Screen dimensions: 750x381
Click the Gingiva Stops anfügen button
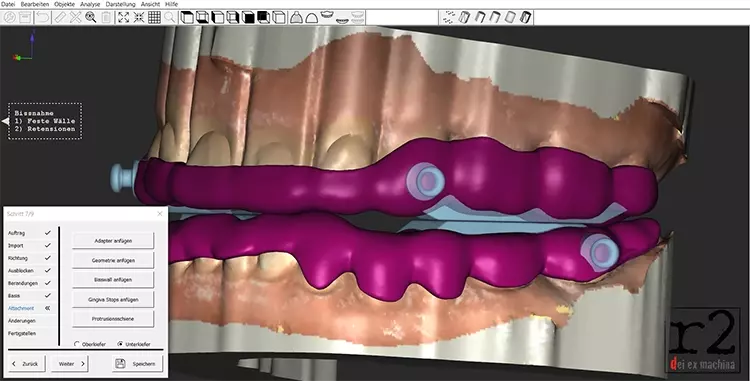pyautogui.click(x=113, y=299)
